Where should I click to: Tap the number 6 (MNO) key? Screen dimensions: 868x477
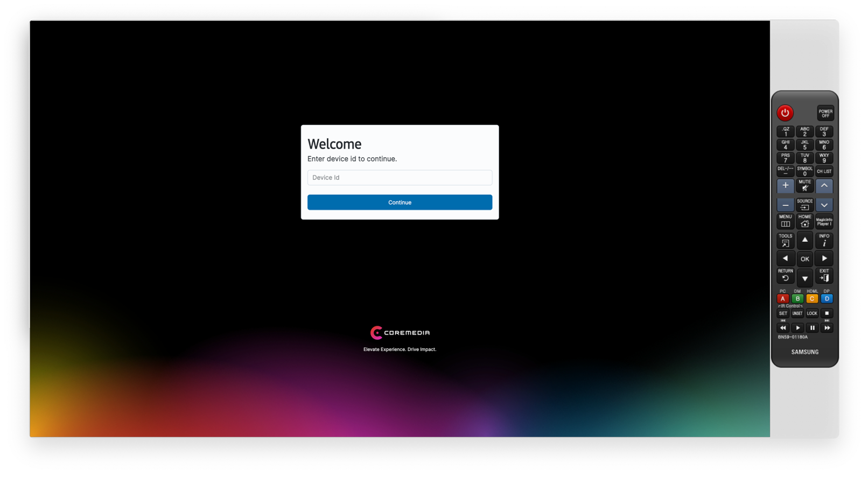[x=824, y=145]
